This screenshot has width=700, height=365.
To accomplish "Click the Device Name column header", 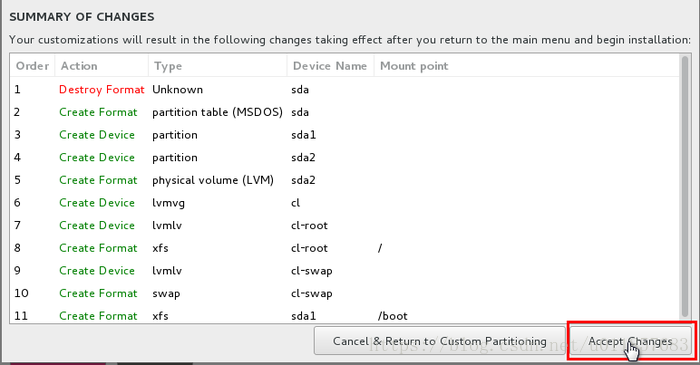I will pos(330,66).
